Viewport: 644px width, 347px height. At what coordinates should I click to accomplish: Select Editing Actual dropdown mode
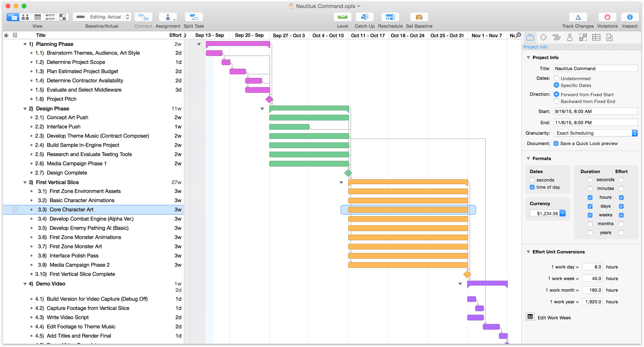(x=103, y=17)
